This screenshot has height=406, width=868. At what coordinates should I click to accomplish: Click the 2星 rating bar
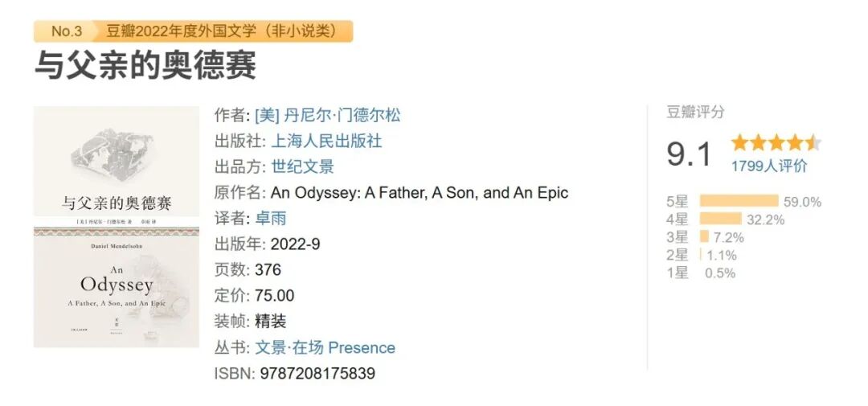pos(701,255)
